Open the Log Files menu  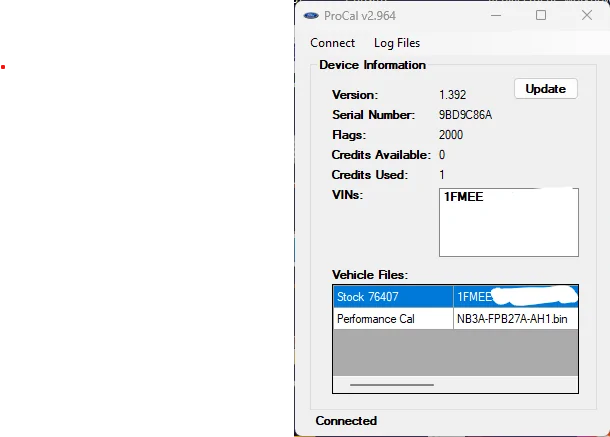[397, 43]
